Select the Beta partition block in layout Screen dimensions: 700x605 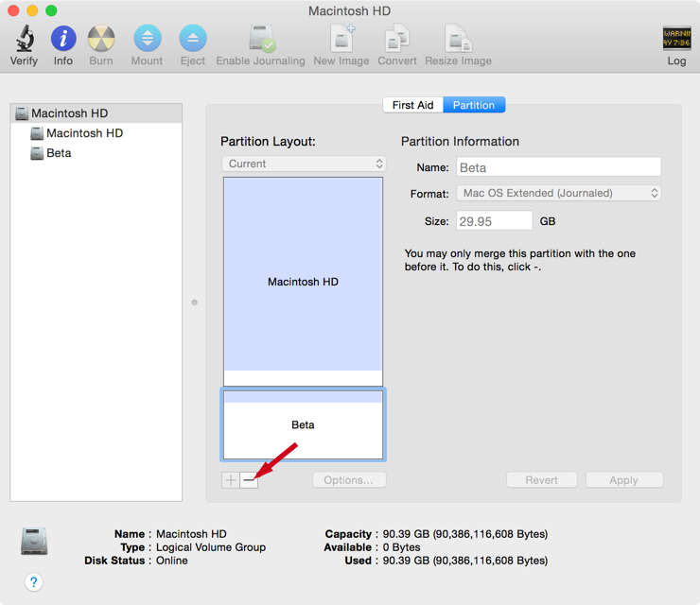303,424
